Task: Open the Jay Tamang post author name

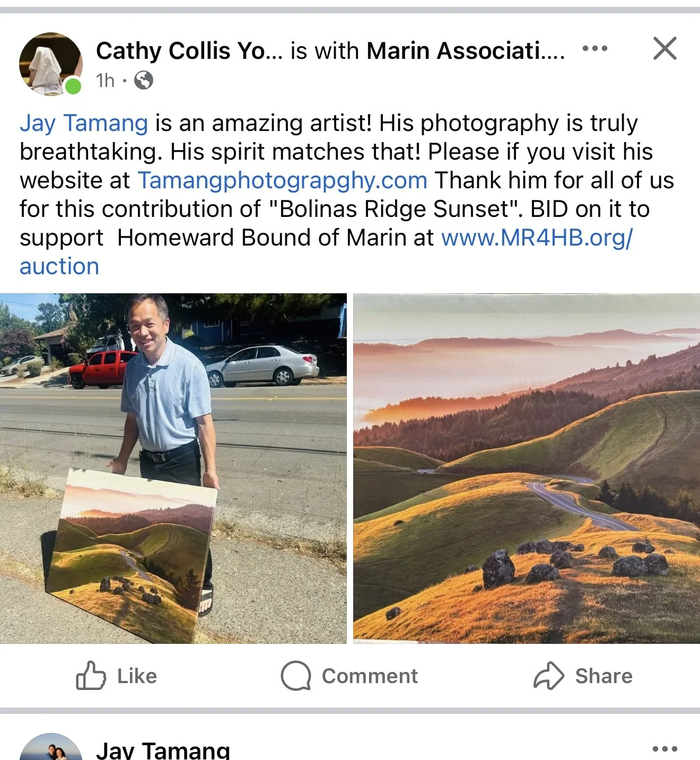Action: (x=163, y=750)
